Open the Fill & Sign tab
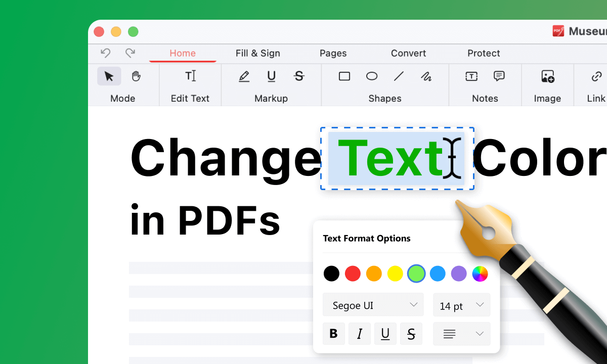The height and width of the screenshot is (364, 607). 257,53
